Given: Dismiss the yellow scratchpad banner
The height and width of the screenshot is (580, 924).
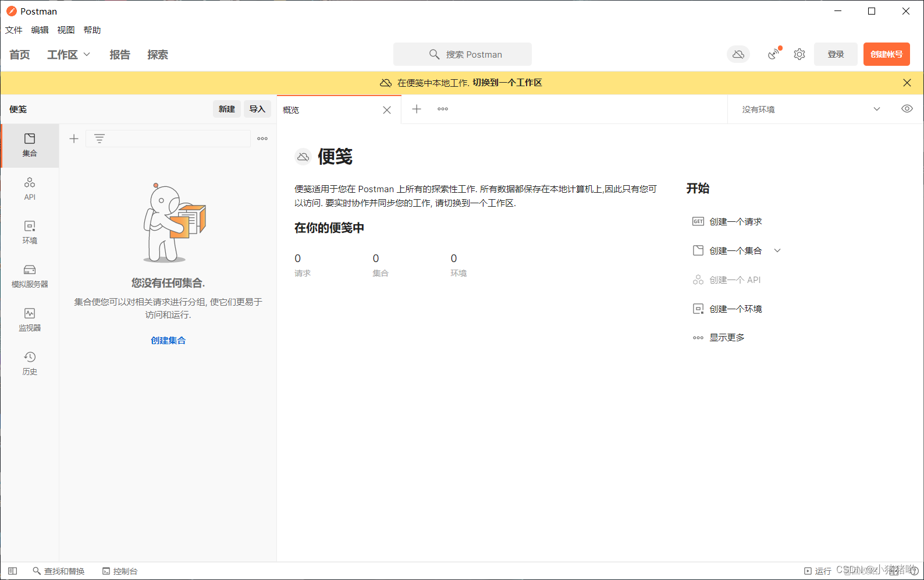Looking at the screenshot, I should pos(907,83).
